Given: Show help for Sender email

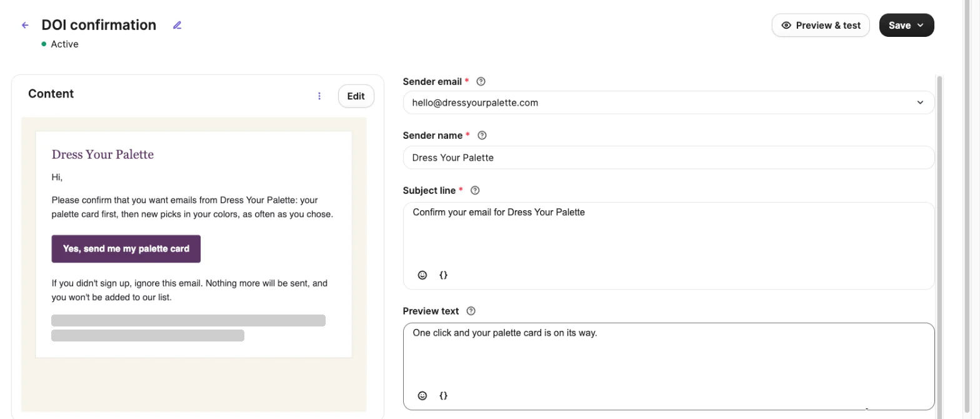Looking at the screenshot, I should coord(481,81).
